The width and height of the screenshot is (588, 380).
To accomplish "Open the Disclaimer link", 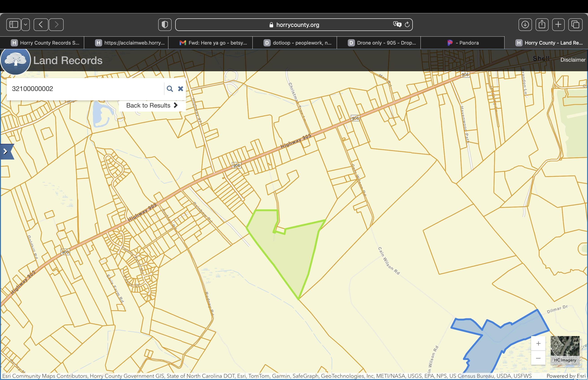I will pos(573,60).
